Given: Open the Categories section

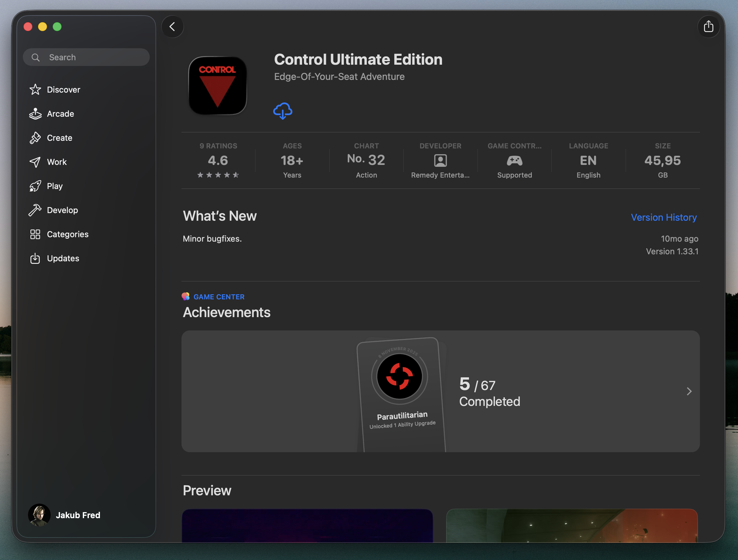Looking at the screenshot, I should 86,234.
